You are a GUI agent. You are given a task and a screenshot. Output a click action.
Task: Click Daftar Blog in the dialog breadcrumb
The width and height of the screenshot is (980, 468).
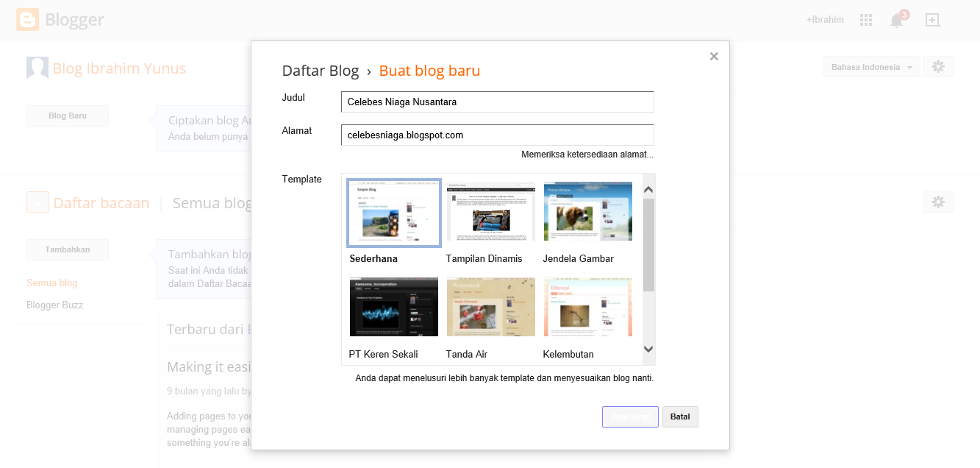point(321,70)
